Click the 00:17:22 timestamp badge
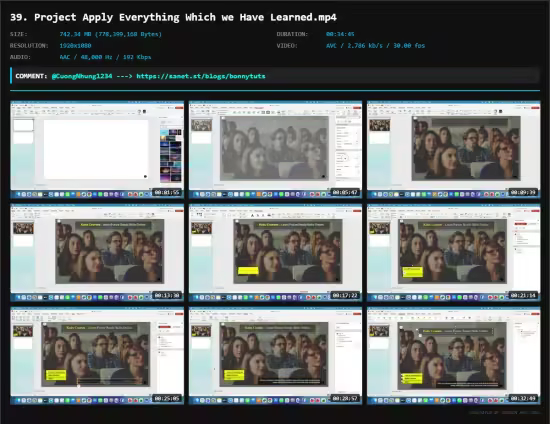 pos(345,296)
